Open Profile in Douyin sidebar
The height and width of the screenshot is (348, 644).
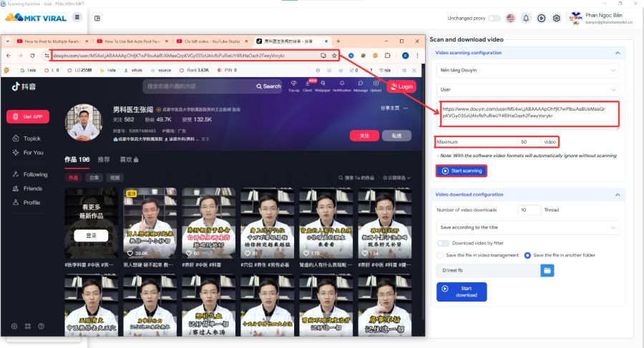pyautogui.click(x=26, y=202)
